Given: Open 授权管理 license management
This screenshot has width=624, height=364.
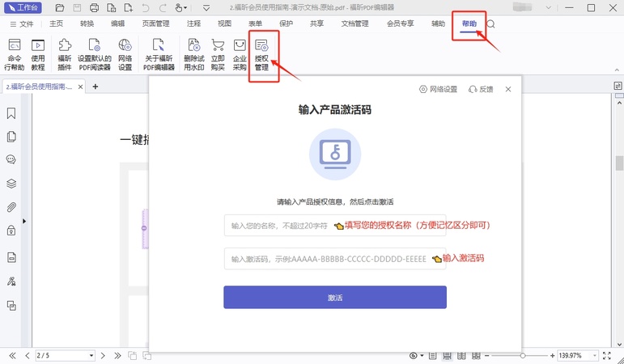Looking at the screenshot, I should click(x=261, y=55).
